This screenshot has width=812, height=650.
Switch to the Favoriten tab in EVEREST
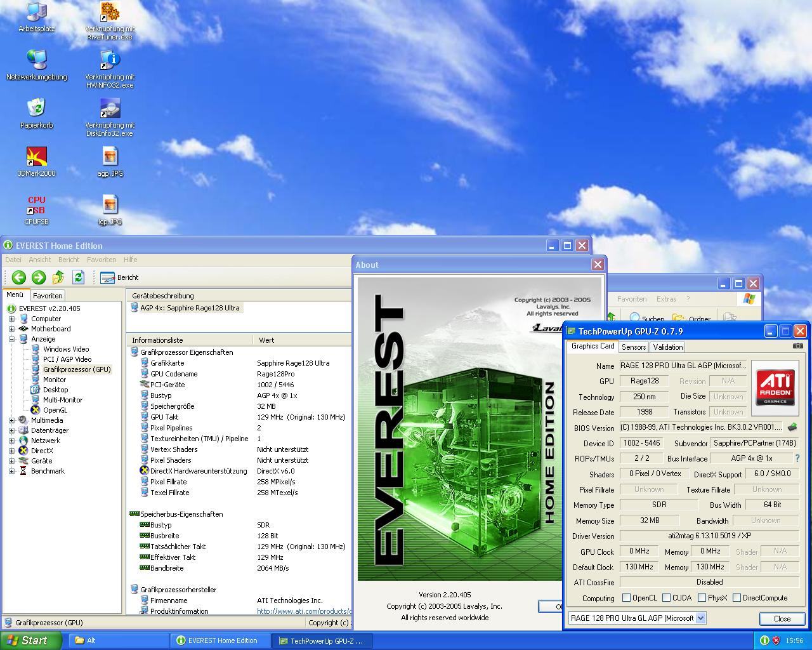pos(48,296)
